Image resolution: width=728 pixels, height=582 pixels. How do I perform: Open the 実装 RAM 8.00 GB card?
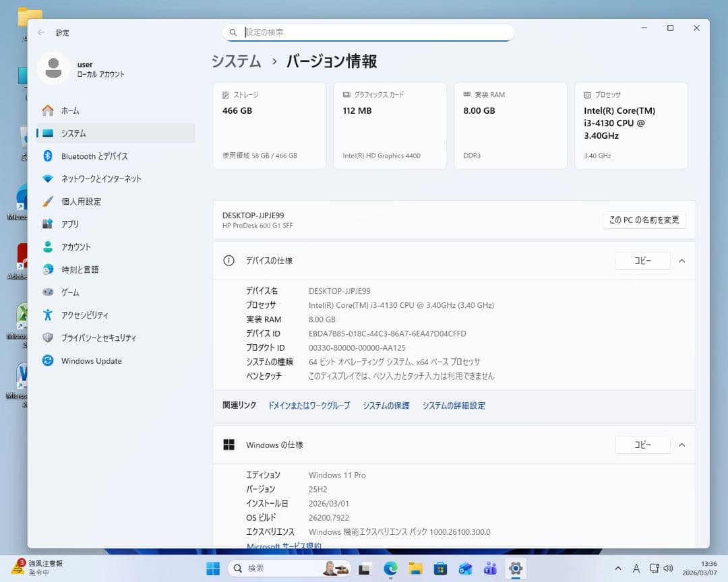pyautogui.click(x=510, y=126)
